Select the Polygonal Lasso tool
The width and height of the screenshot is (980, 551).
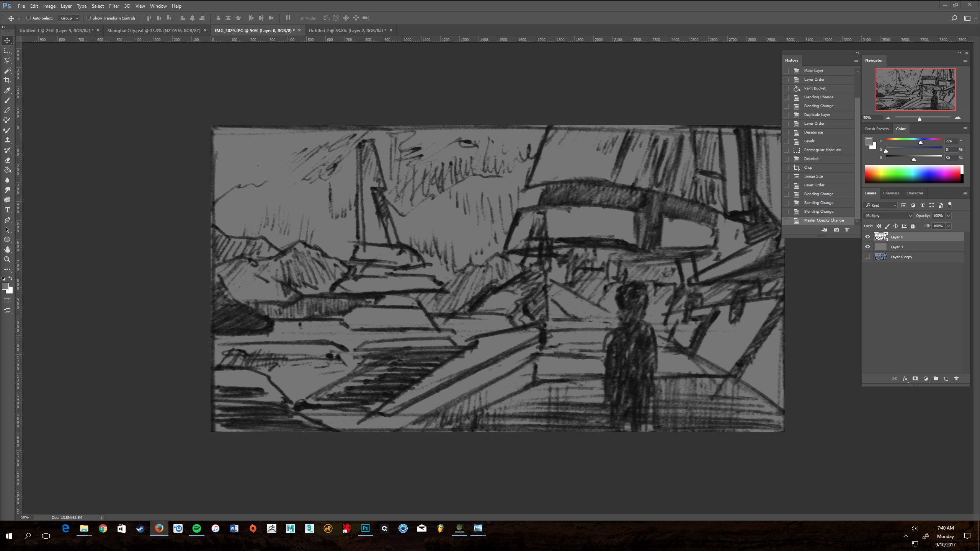[7, 60]
